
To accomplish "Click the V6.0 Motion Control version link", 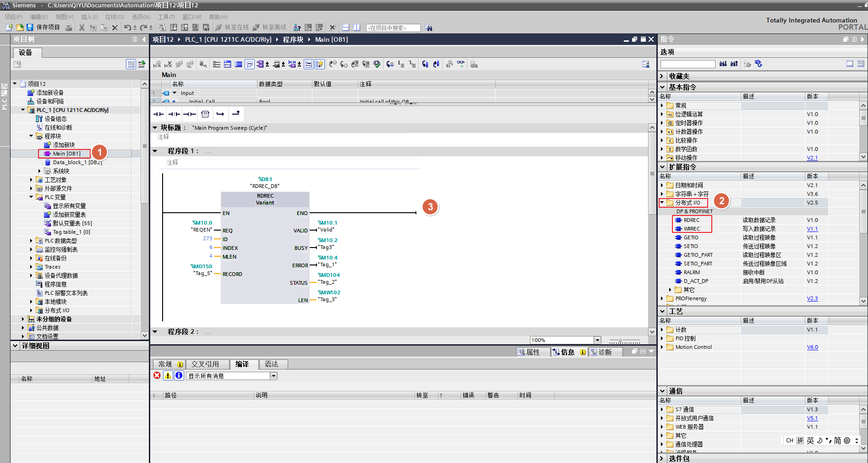I will (812, 347).
